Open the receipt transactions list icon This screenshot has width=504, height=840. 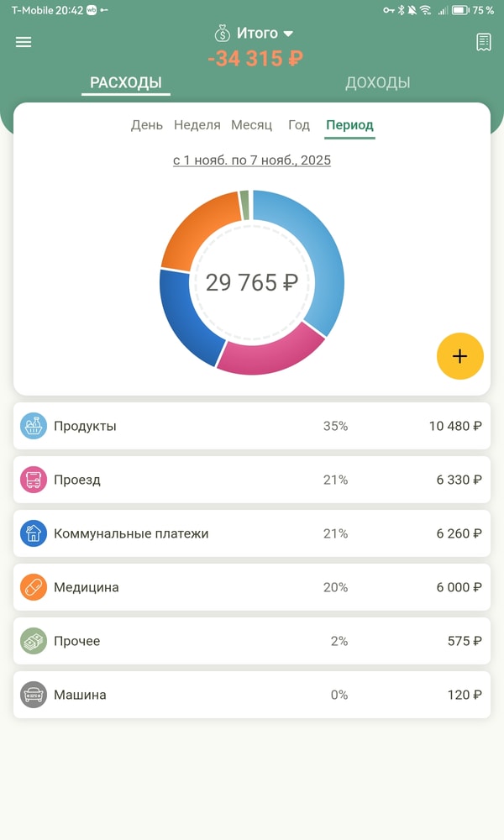483,42
